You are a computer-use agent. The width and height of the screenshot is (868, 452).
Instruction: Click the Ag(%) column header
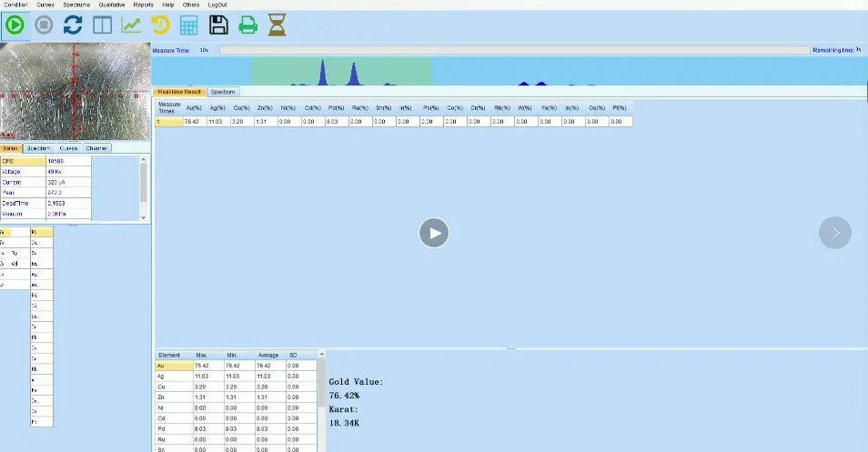point(217,108)
